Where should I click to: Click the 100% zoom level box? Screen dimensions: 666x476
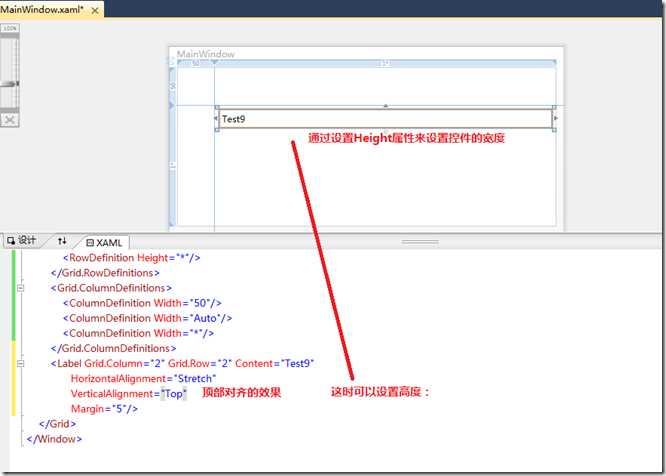pyautogui.click(x=10, y=28)
